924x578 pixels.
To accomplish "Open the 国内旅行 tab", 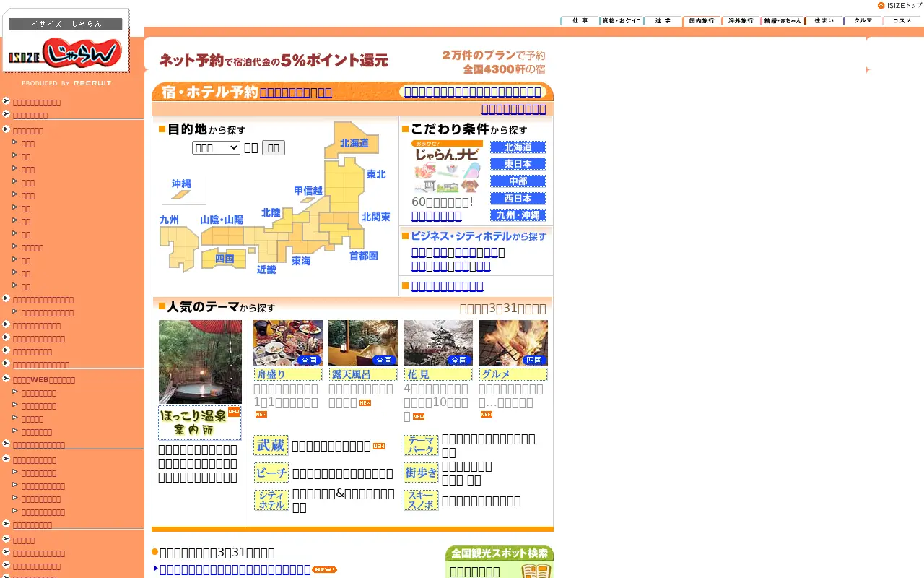I will point(701,21).
